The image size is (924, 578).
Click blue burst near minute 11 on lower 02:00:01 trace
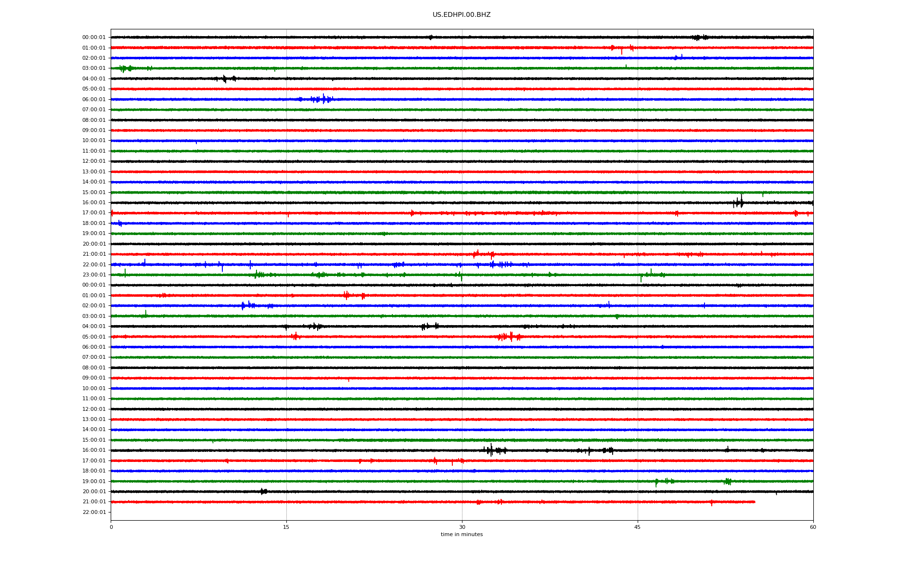(244, 305)
